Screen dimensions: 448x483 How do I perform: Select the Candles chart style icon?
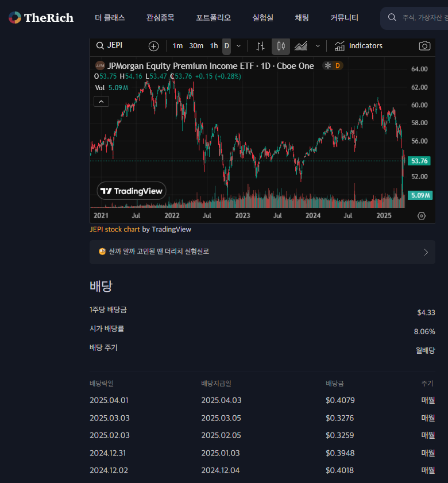pos(281,46)
